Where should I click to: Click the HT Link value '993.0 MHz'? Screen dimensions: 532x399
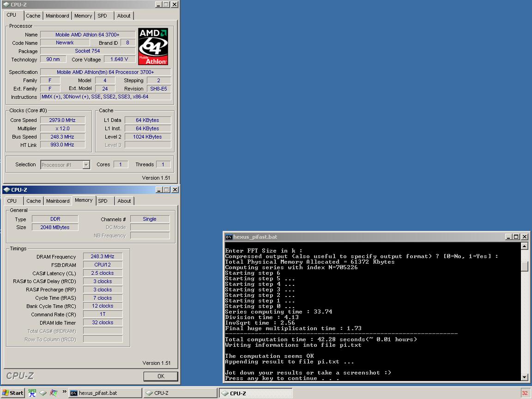[62, 145]
